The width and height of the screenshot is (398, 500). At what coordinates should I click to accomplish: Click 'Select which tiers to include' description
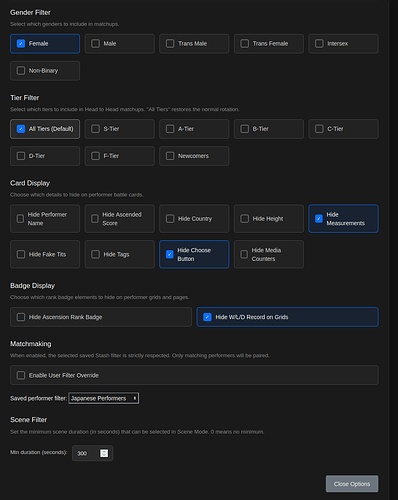click(x=125, y=109)
